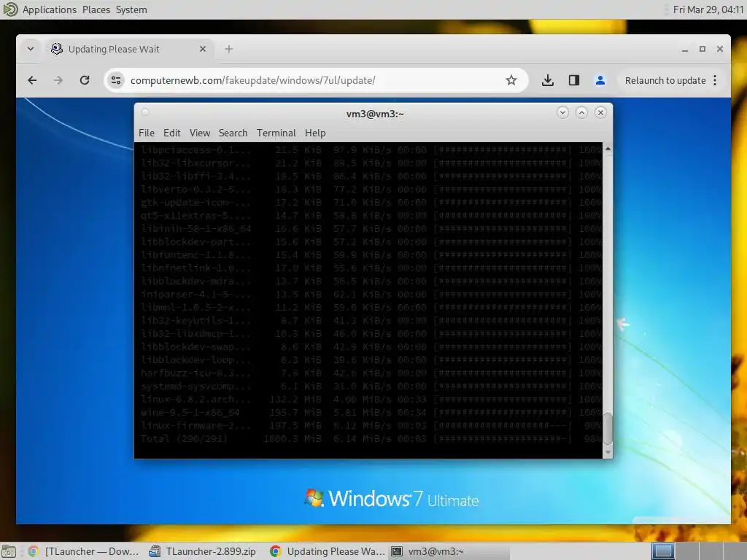Screen dimensions: 747x560
Task: Click Relaunch to update button
Action: [x=665, y=80]
